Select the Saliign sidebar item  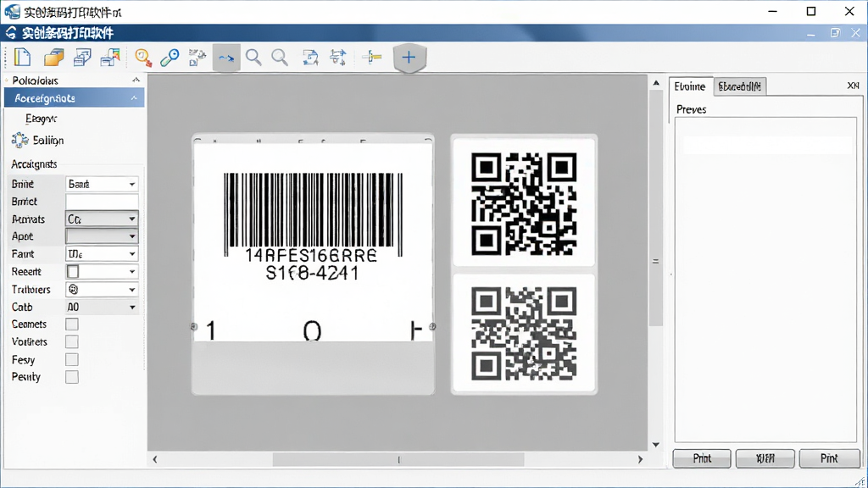pos(48,141)
